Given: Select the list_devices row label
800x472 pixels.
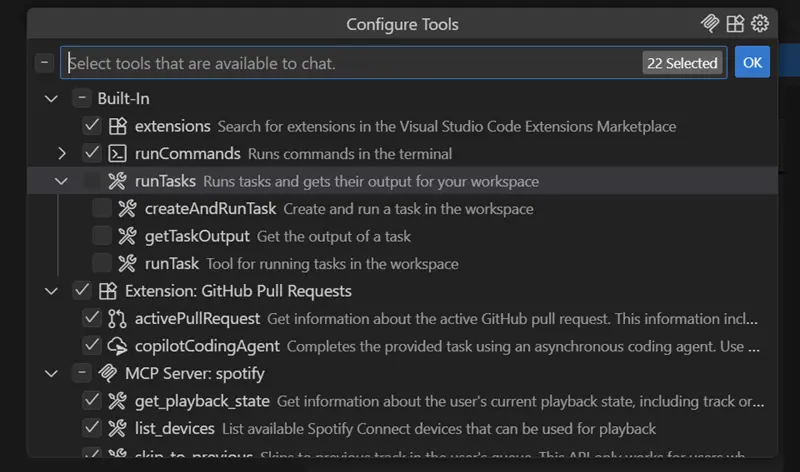Looking at the screenshot, I should pyautogui.click(x=174, y=429).
